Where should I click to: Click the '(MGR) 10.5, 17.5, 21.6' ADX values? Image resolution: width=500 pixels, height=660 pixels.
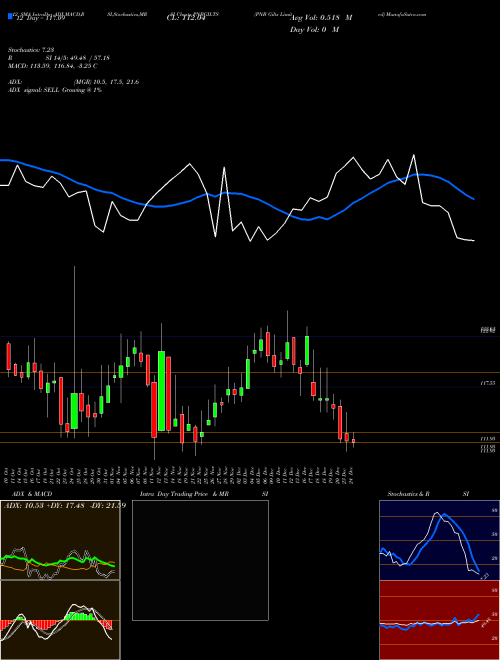point(106,82)
